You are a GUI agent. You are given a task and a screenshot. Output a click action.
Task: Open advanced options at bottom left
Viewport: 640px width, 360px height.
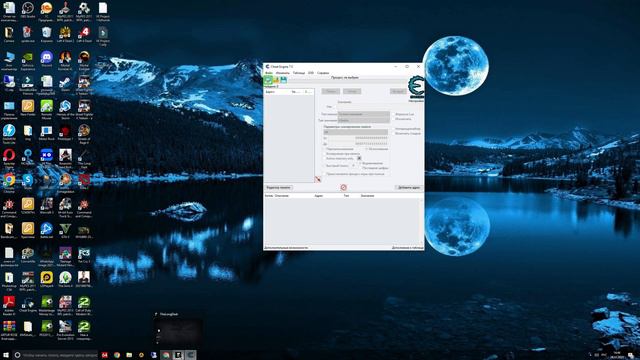(x=286, y=247)
